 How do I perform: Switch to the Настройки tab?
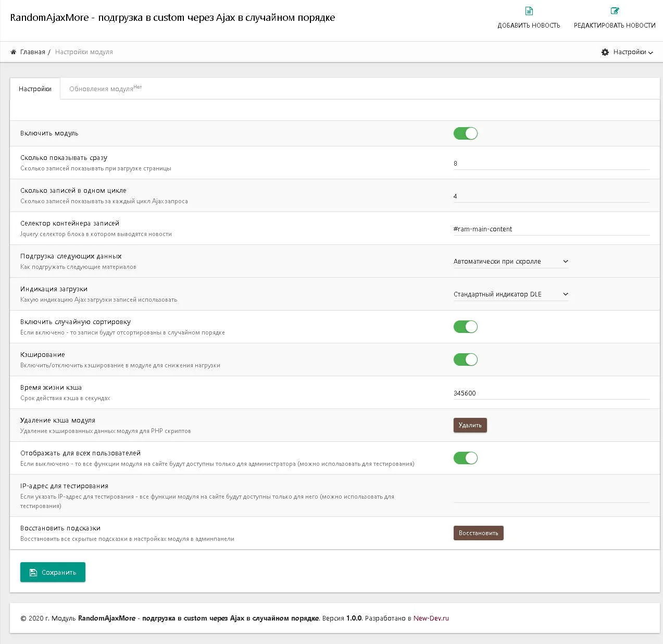pos(35,89)
